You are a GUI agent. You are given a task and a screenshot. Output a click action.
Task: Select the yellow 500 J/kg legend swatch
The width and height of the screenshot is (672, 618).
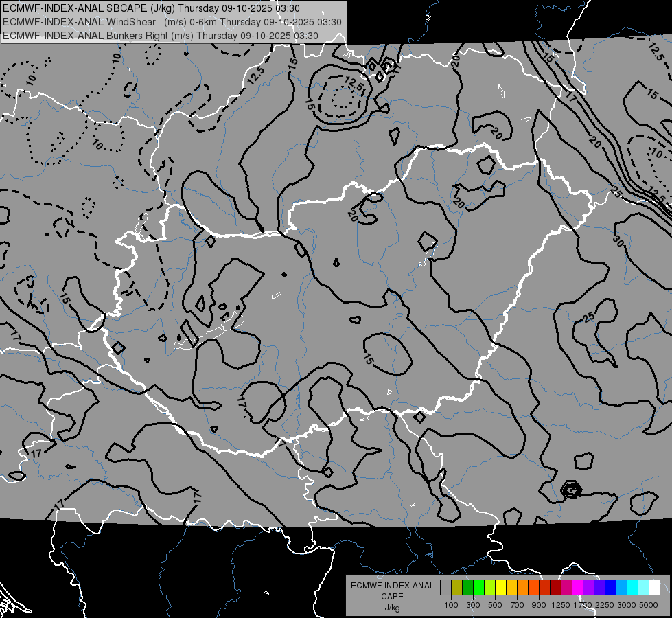500,587
